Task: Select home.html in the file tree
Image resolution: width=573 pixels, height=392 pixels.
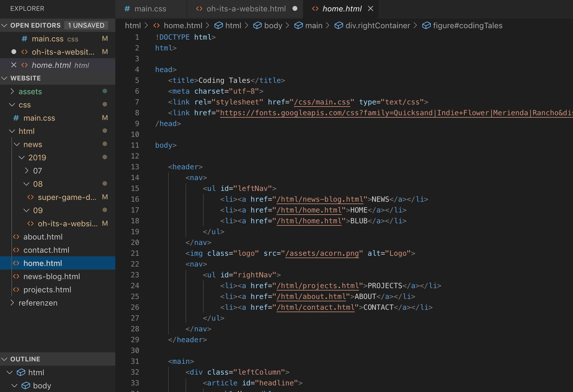Action: (58, 263)
